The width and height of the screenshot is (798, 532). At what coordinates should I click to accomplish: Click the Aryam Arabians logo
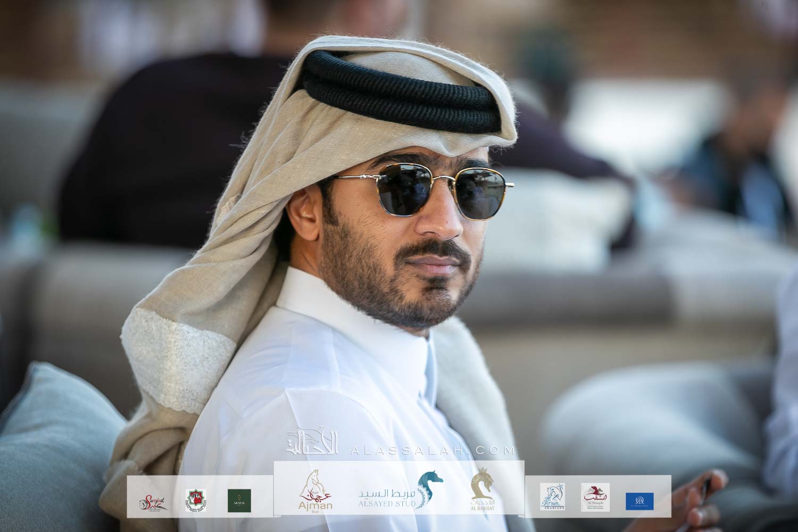pos(552,497)
